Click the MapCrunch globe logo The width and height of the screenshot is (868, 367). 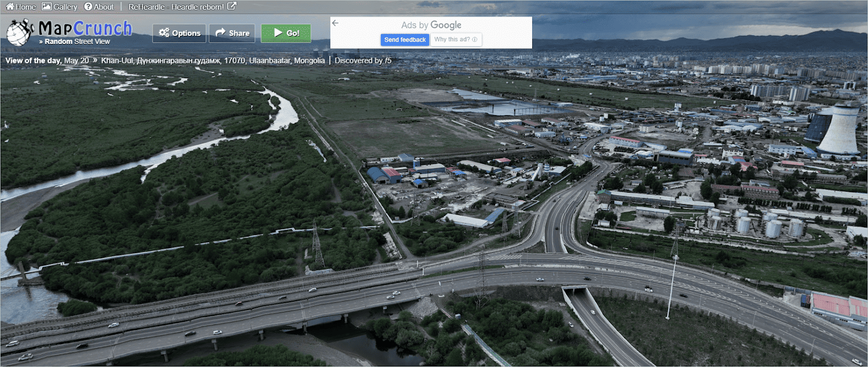[x=20, y=33]
